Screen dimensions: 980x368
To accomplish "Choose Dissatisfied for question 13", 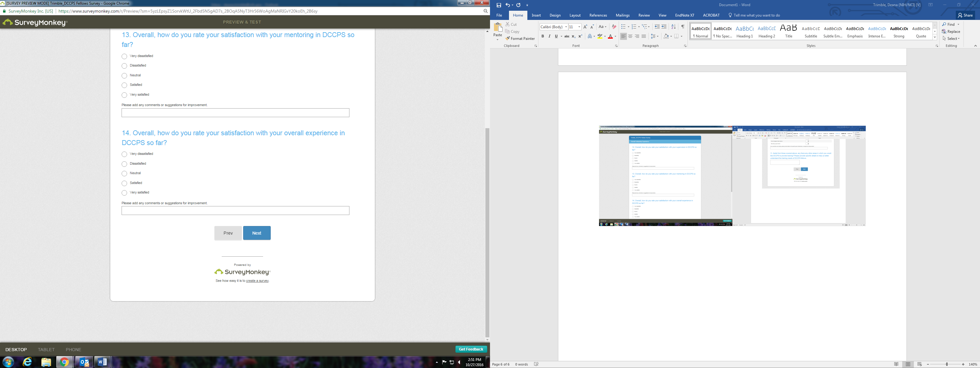I will click(124, 66).
